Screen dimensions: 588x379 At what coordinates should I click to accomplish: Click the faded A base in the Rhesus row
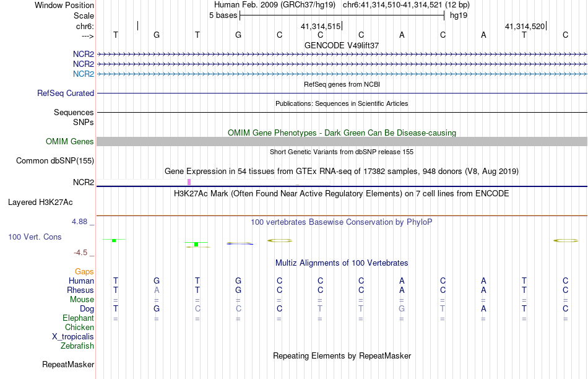tap(157, 290)
